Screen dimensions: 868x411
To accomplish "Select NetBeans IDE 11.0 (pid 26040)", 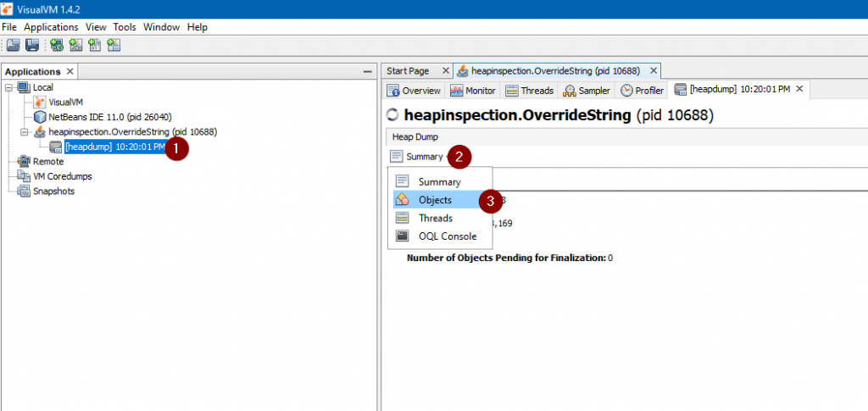I will pos(110,117).
